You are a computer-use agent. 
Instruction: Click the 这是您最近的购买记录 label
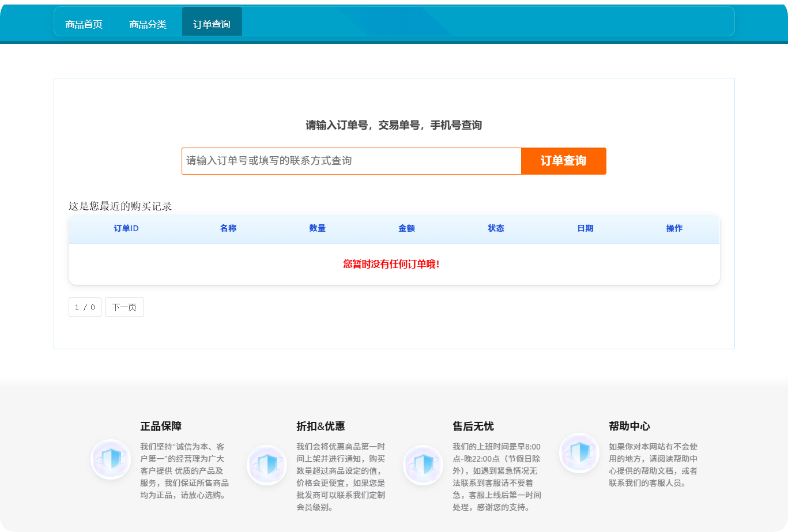pos(120,206)
